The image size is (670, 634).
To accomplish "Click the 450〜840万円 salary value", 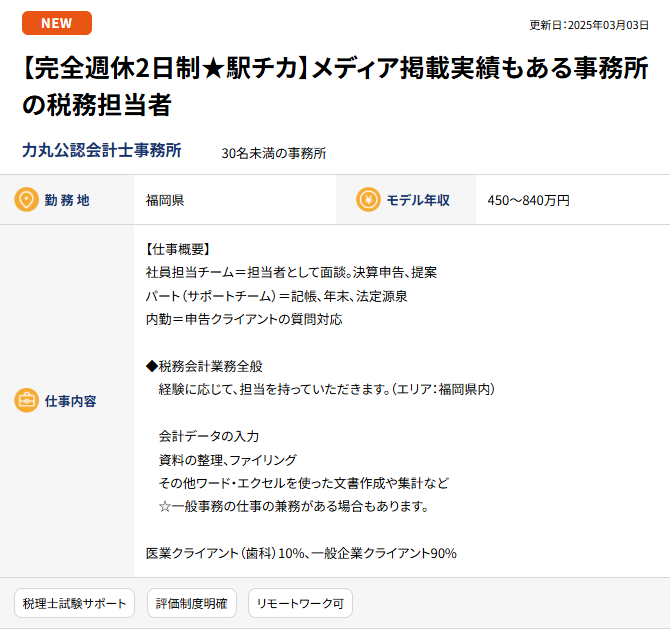I will coord(528,200).
